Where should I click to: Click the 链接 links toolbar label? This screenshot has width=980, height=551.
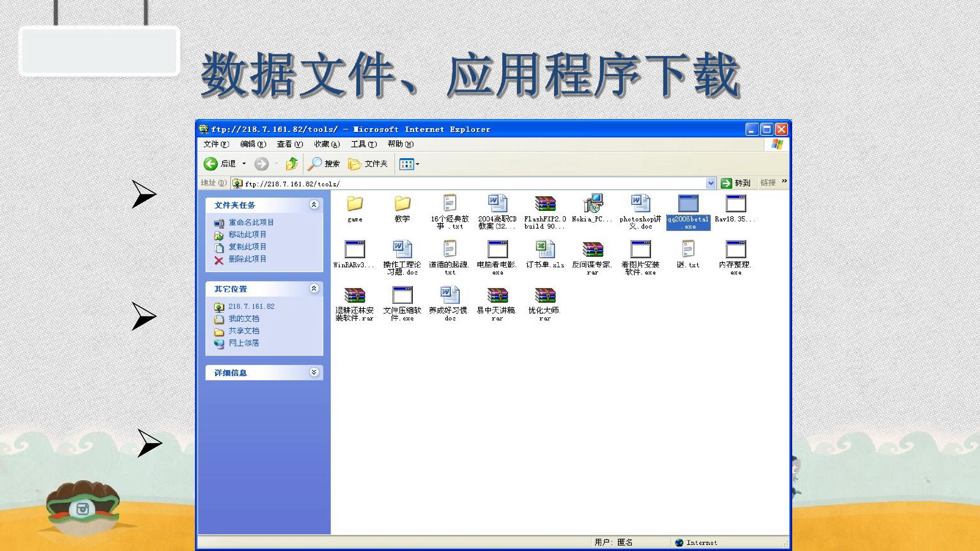coord(768,183)
